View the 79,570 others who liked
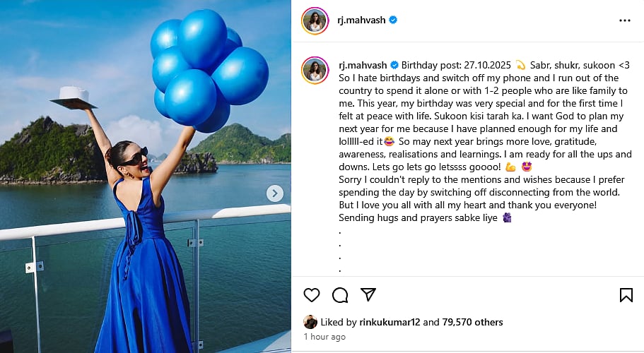The image size is (644, 353). pos(472,322)
